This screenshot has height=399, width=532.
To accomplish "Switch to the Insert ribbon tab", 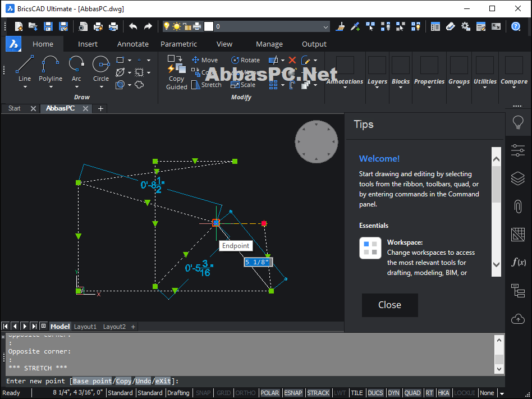I will (88, 44).
